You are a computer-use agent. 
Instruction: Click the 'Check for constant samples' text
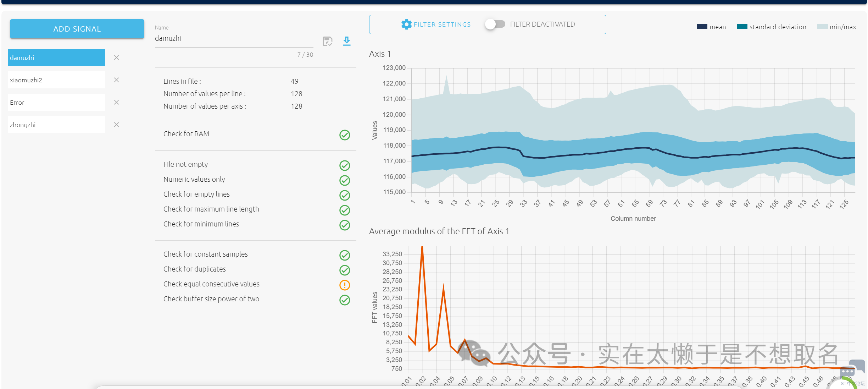click(x=206, y=254)
